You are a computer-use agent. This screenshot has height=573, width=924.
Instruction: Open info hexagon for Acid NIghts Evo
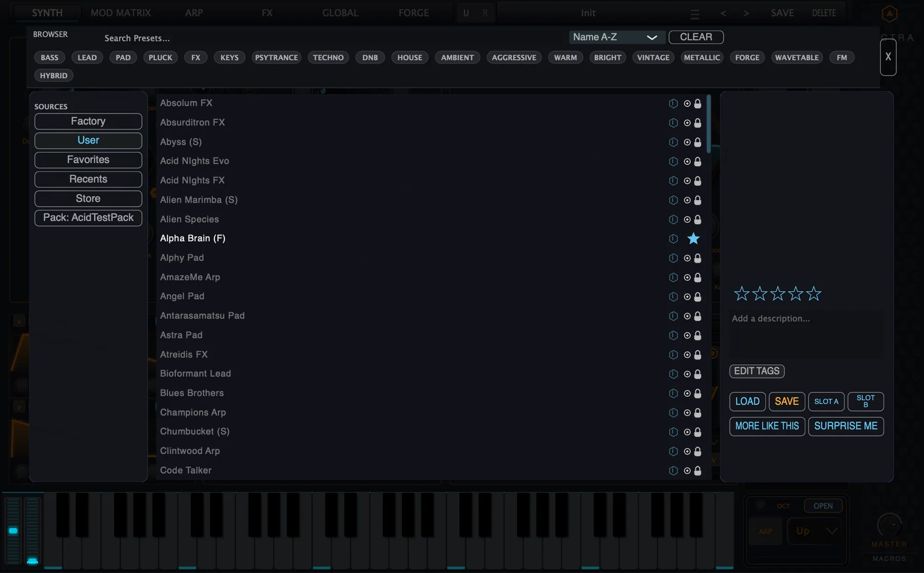point(673,161)
